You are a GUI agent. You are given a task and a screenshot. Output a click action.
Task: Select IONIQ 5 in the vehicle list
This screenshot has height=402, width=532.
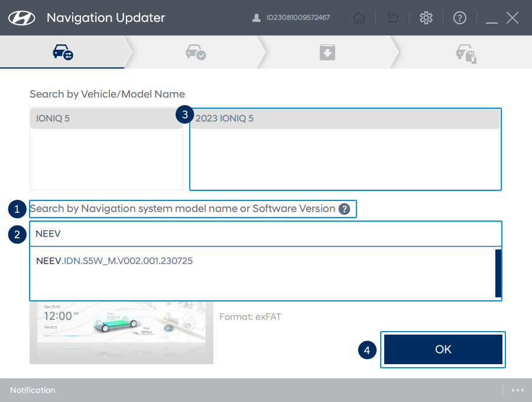106,119
